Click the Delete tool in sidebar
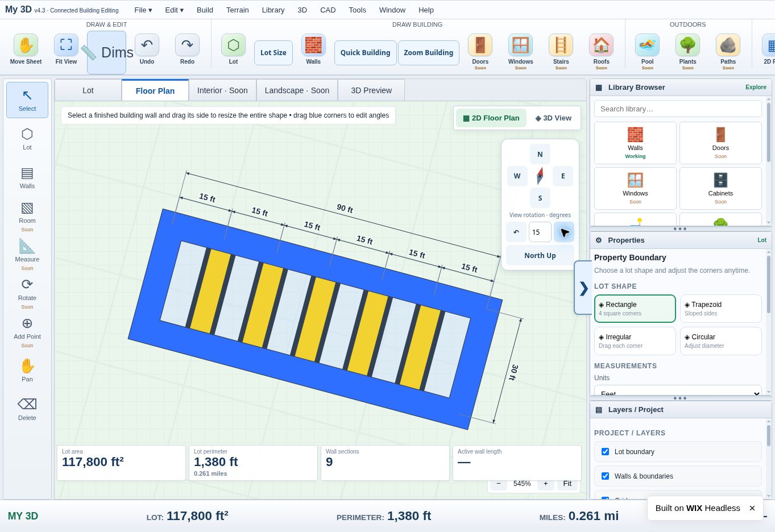The image size is (775, 532). pyautogui.click(x=27, y=409)
